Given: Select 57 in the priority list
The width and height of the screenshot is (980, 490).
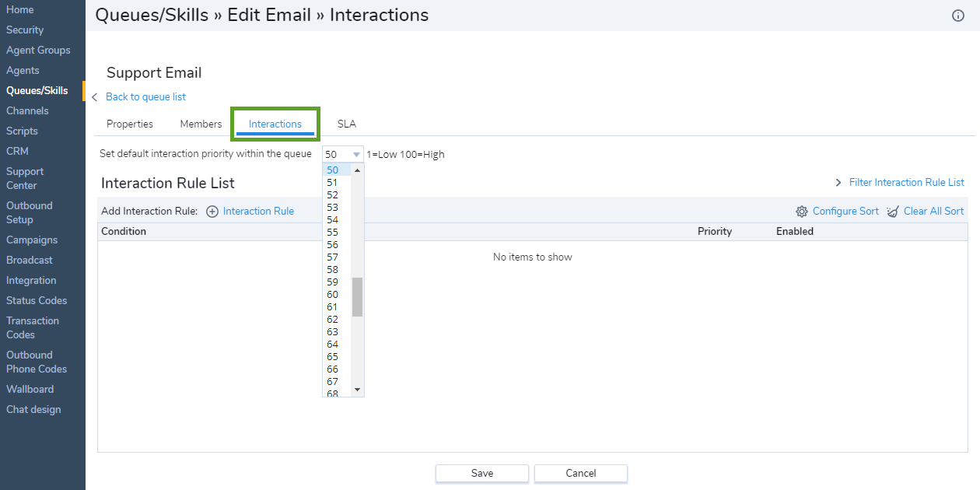Looking at the screenshot, I should click(337, 257).
